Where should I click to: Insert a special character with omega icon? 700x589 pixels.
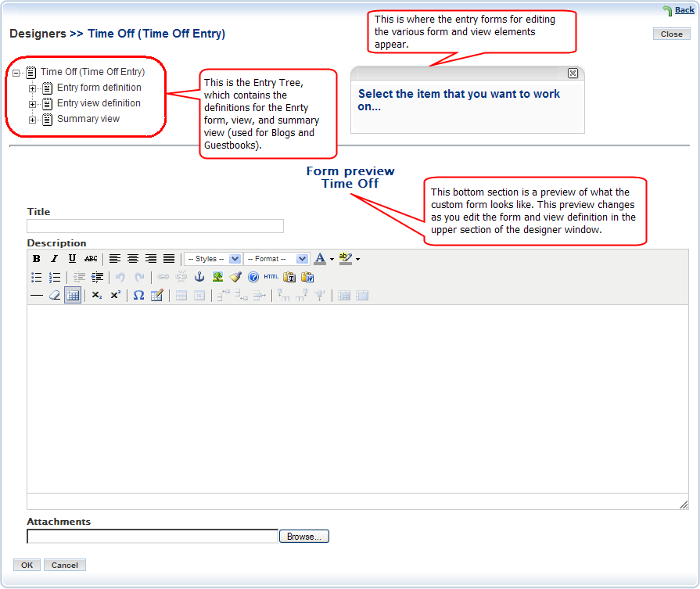139,296
